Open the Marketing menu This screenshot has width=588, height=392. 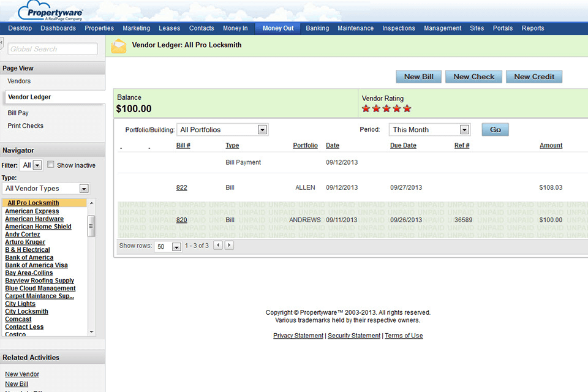[136, 28]
